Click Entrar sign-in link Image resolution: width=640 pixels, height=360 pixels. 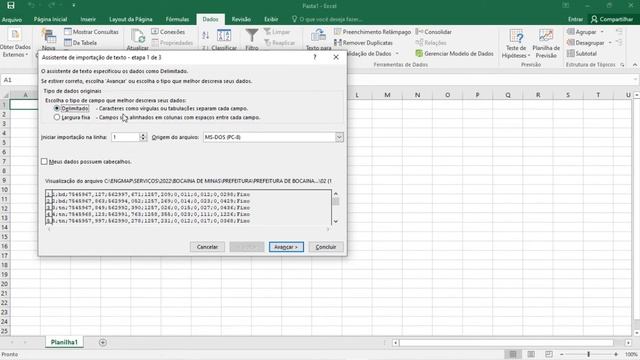(x=575, y=19)
